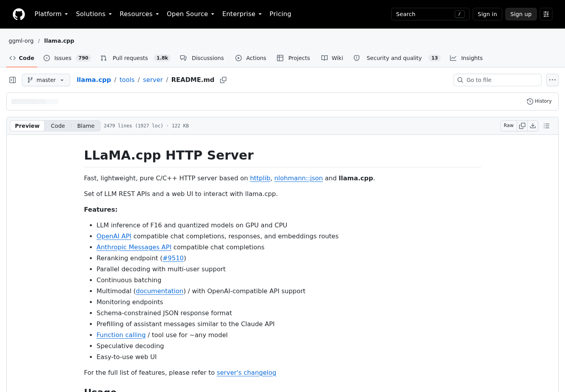
Task: Open the more file actions ellipsis
Action: [552, 80]
